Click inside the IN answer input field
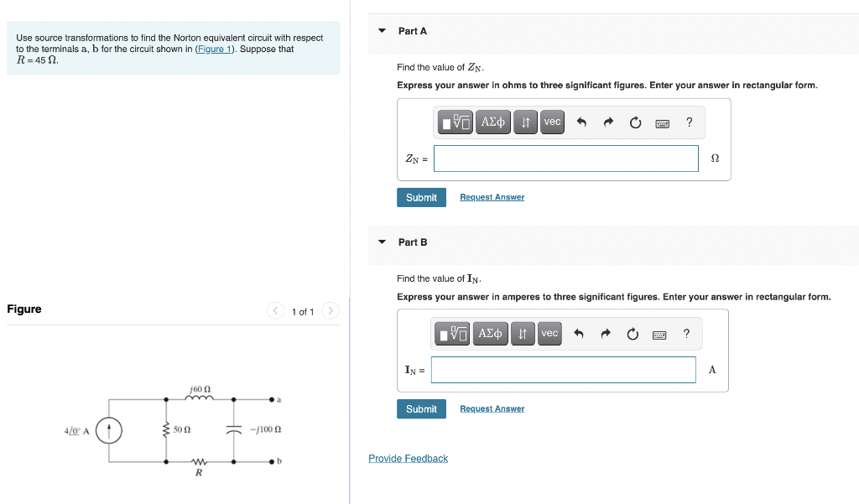859x504 pixels. point(563,369)
